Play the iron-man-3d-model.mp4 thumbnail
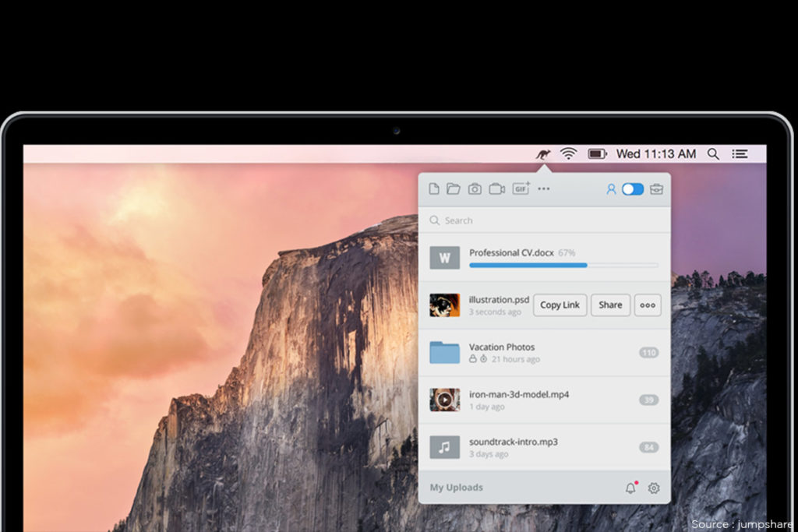The image size is (798, 532). 444,400
